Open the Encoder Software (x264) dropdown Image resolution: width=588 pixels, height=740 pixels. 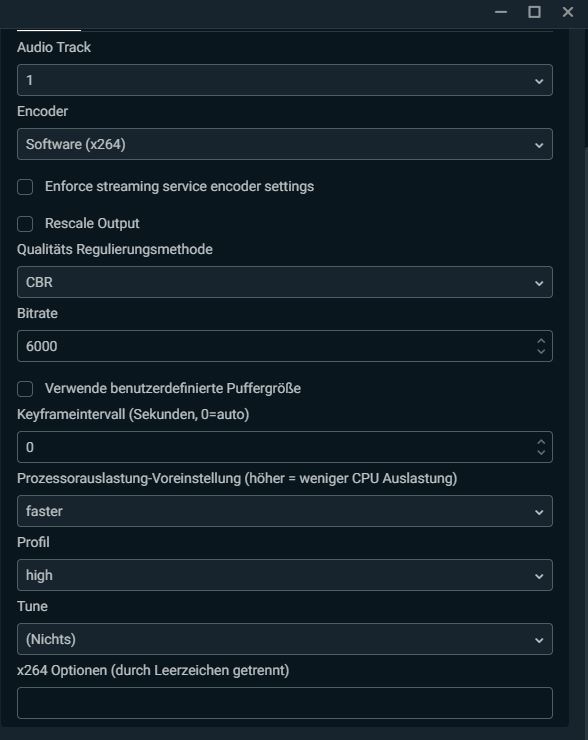(285, 144)
